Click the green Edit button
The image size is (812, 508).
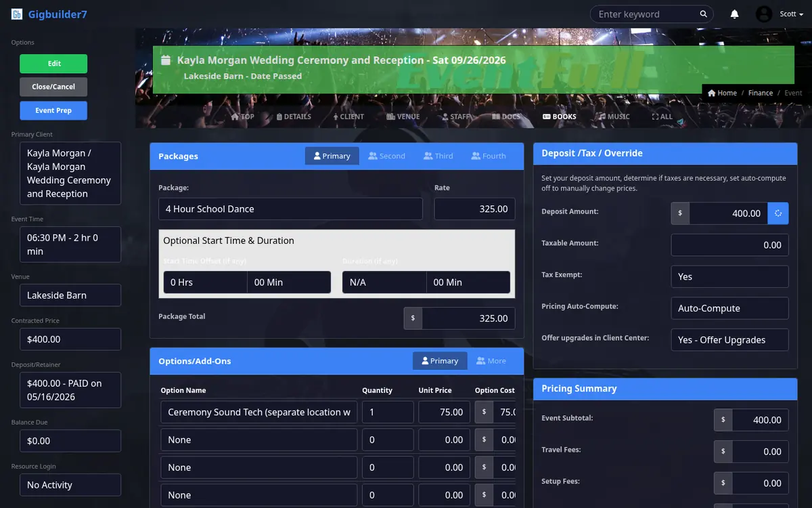pyautogui.click(x=53, y=64)
